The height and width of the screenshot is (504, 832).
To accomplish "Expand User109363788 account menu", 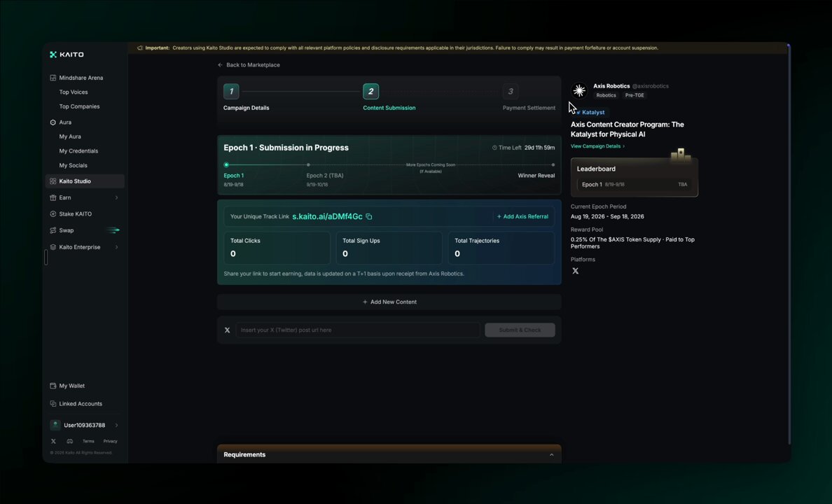I will [x=116, y=425].
